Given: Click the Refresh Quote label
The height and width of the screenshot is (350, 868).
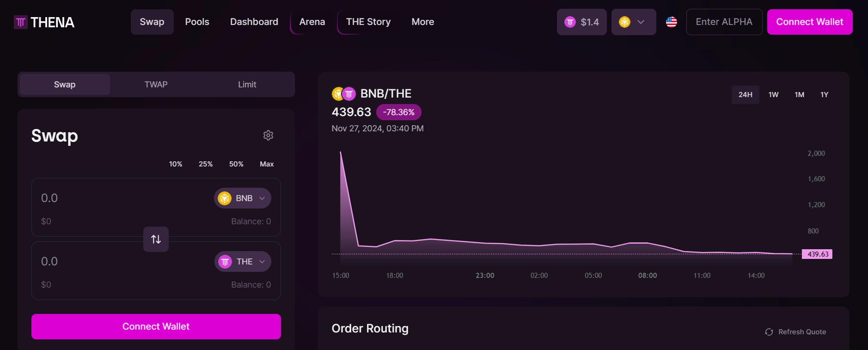Looking at the screenshot, I should click(x=802, y=332).
